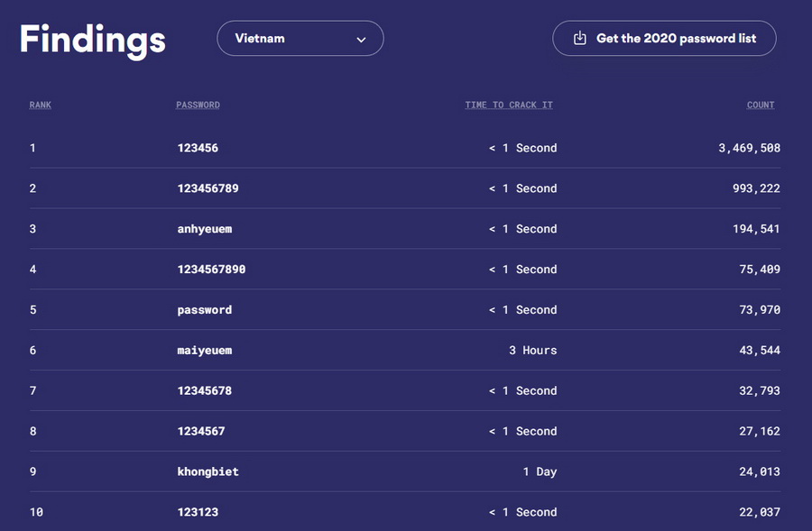Screen dimensions: 812x531
Task: Click the khongbiet password entry
Action: (208, 472)
